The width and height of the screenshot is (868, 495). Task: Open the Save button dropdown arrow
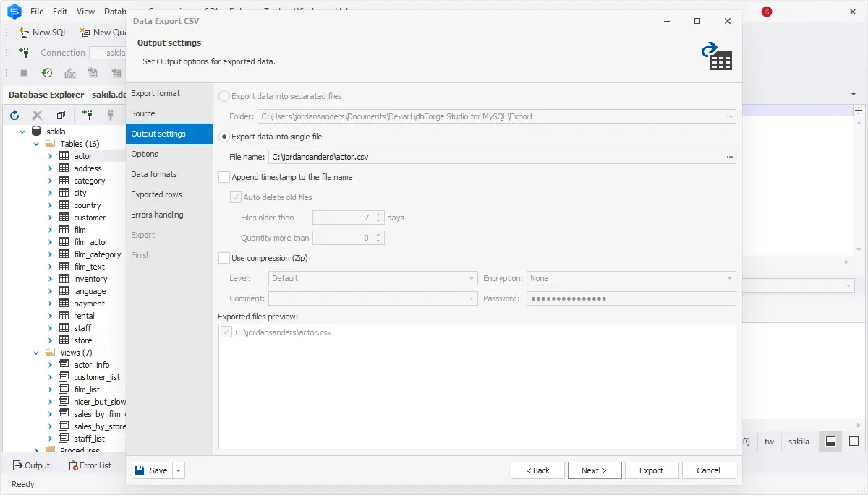[x=179, y=470]
